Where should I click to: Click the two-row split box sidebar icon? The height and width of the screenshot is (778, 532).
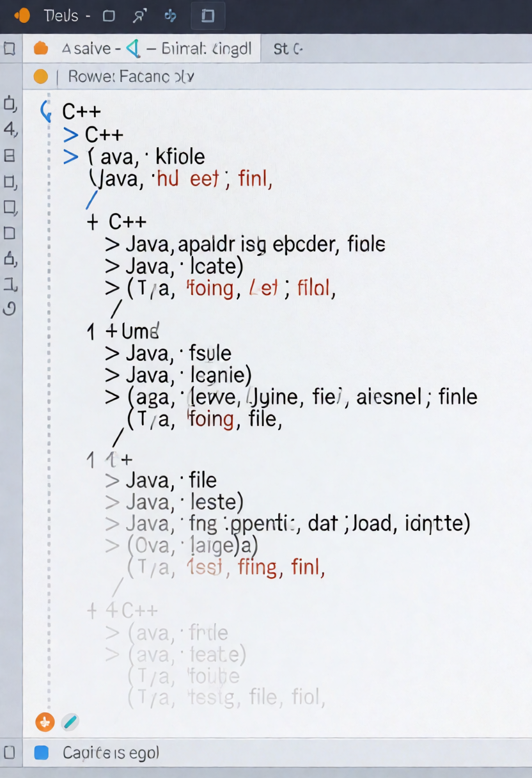10,155
